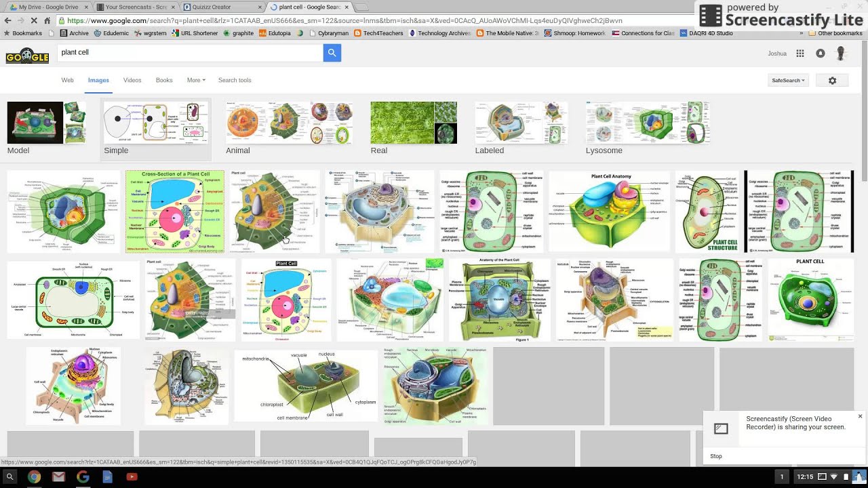Screen dimensions: 868x488
Task: Open the black-background plant cell diagram
Action: [x=799, y=211]
